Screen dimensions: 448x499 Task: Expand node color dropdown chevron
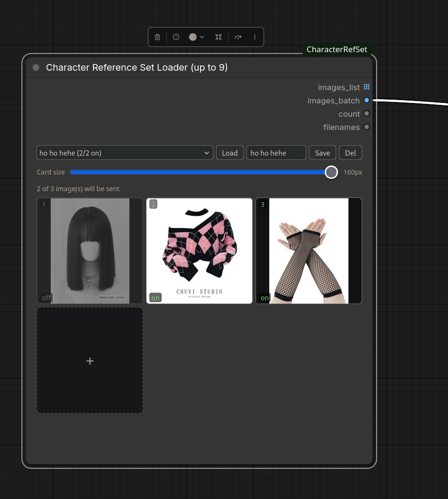(202, 37)
